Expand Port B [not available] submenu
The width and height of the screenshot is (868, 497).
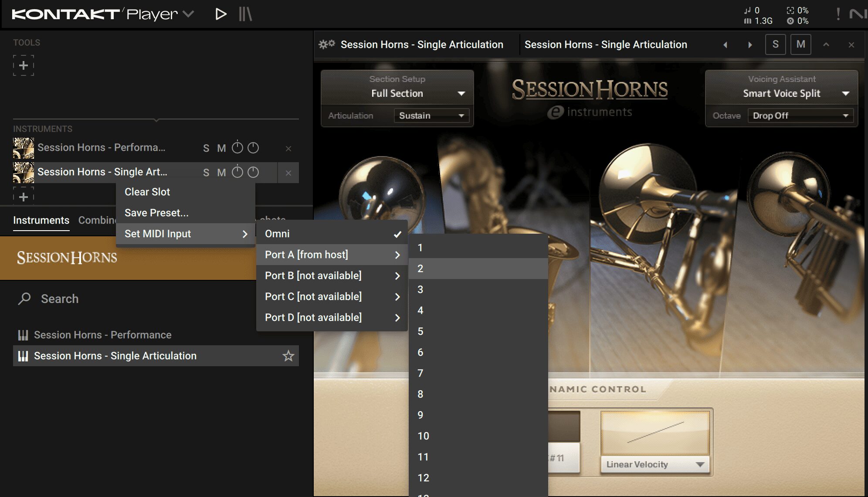point(332,276)
